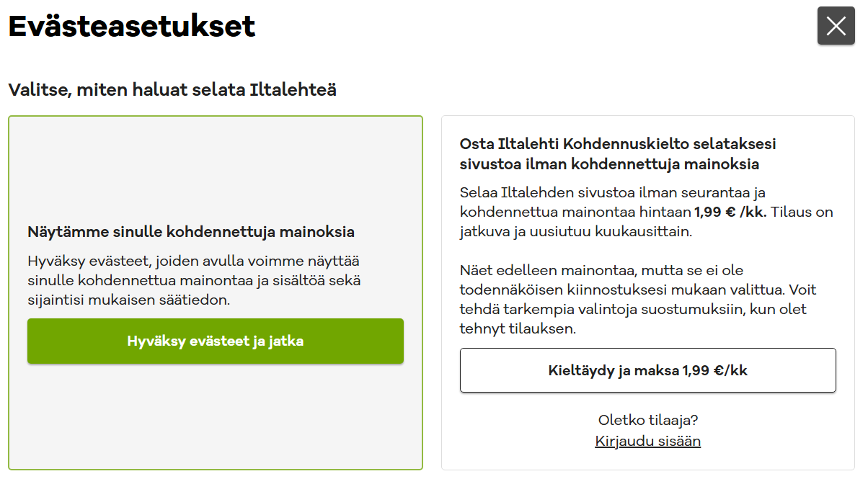
Task: Click the sivustoa ilman kohdennettuja mainoksia heading line
Action: (609, 164)
